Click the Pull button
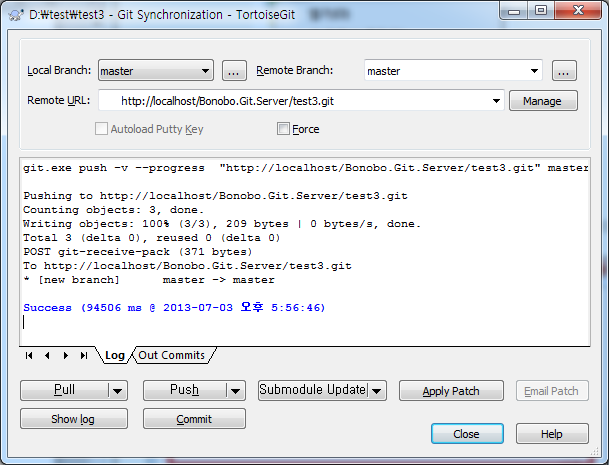The image size is (609, 465). pos(64,390)
